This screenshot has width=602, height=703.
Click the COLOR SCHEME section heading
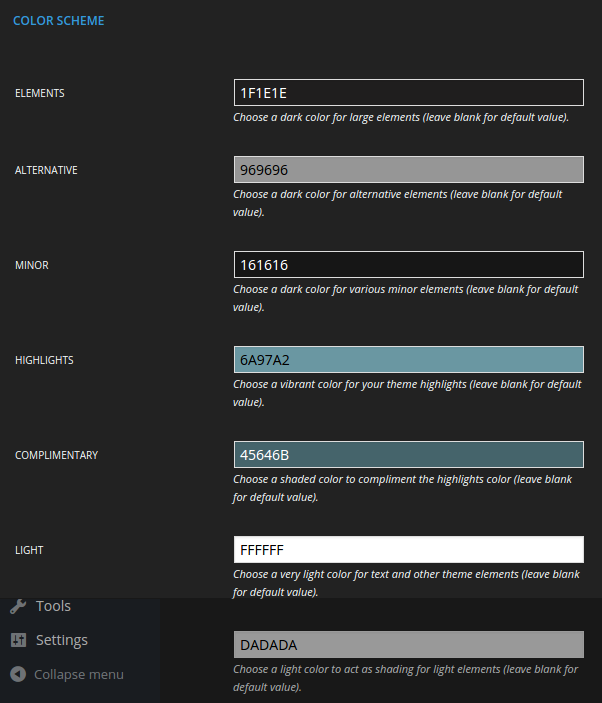pos(58,20)
